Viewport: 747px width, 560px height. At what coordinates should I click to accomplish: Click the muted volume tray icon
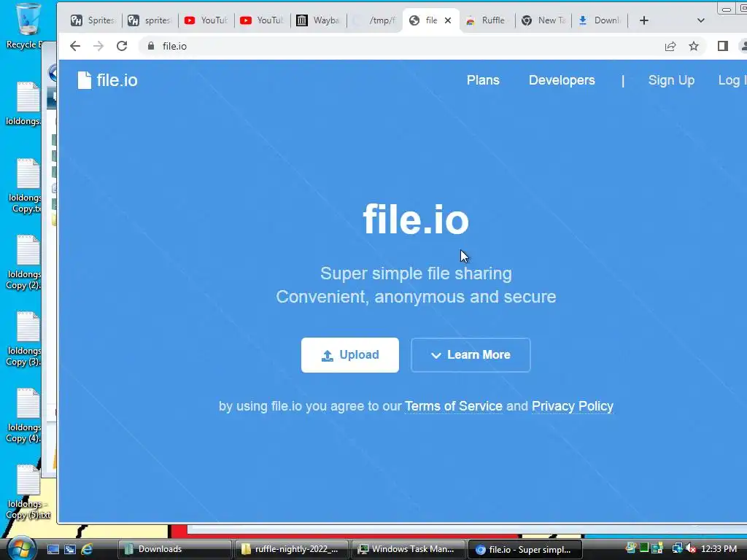[x=691, y=548]
